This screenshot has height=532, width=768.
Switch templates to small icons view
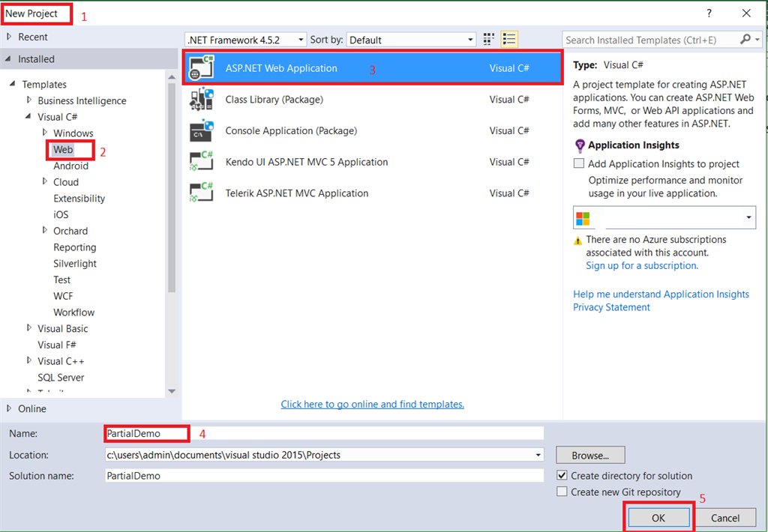coord(488,39)
